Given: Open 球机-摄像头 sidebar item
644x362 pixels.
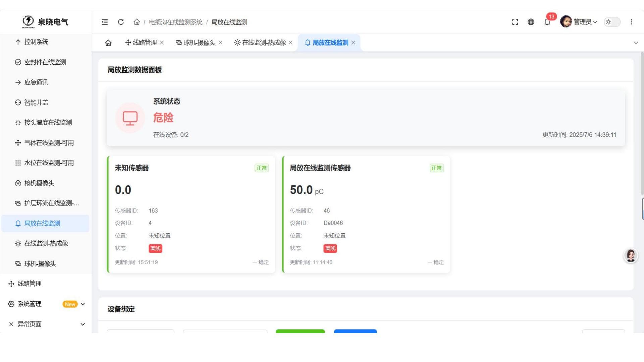Looking at the screenshot, I should (46, 263).
